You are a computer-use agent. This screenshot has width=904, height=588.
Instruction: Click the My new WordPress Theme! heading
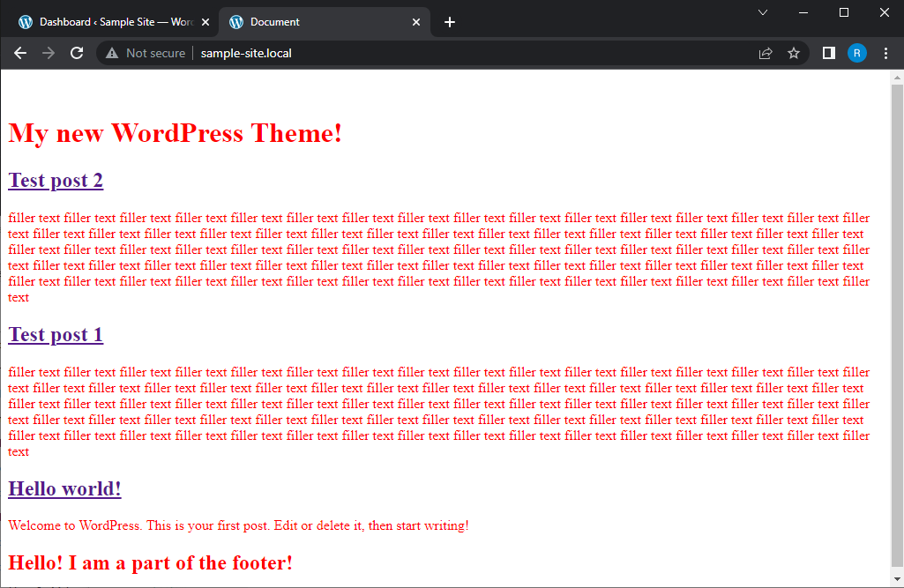click(176, 133)
